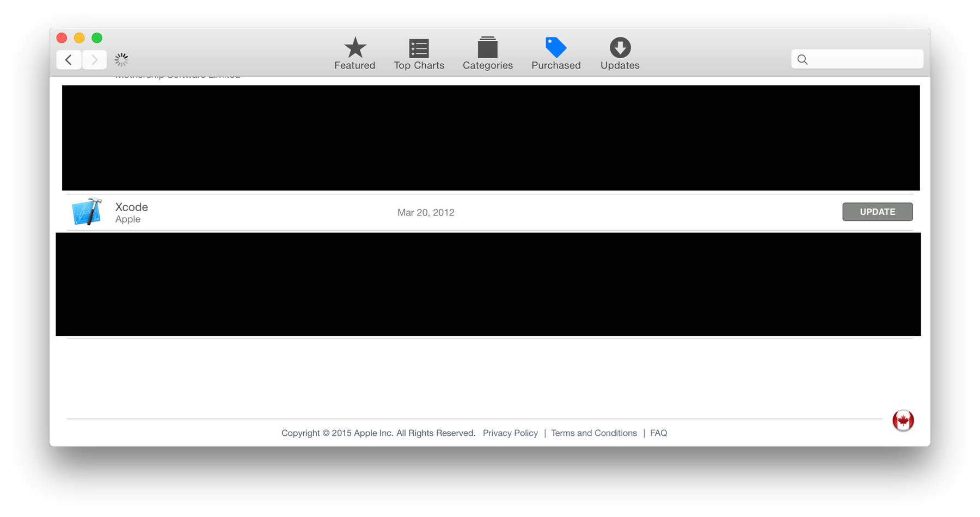Close the App Store window
Viewport: 980px width, 517px height.
tap(62, 38)
